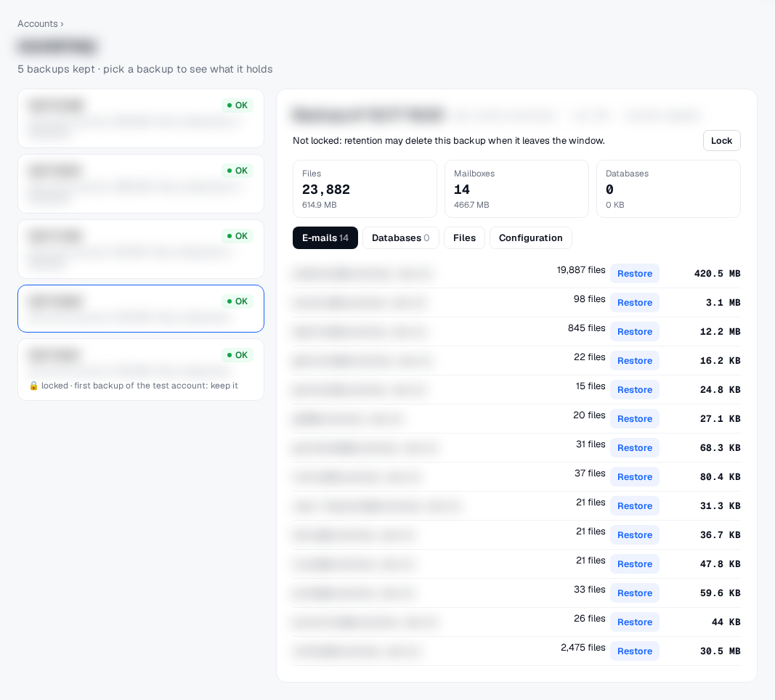
Task: Click the Lock button
Action: click(x=722, y=141)
